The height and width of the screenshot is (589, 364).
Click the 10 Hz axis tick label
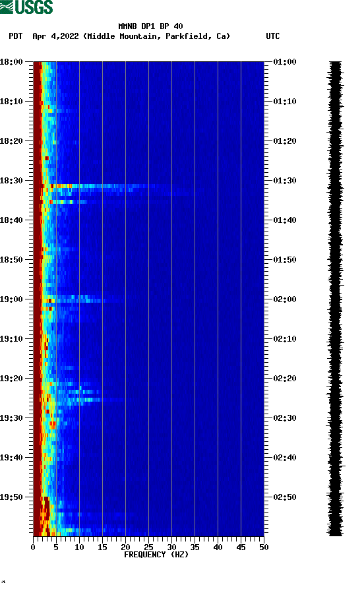pos(79,547)
